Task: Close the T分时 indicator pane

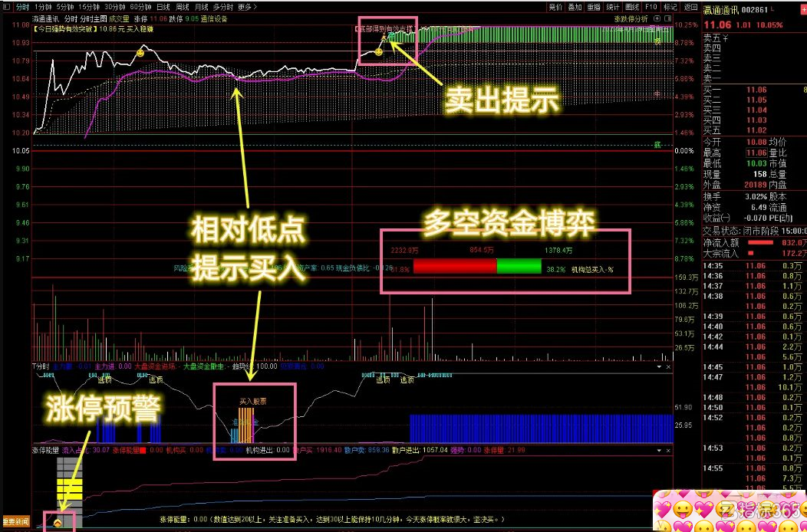Action: point(668,367)
